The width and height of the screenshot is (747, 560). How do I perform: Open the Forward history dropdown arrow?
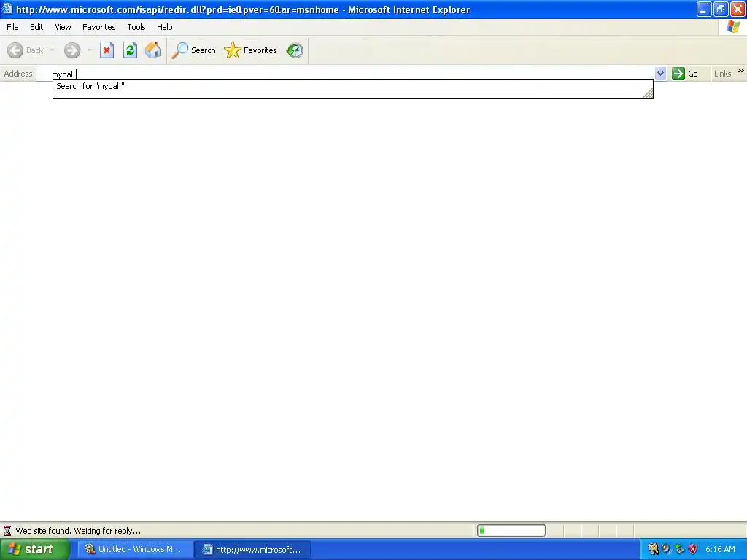point(89,50)
